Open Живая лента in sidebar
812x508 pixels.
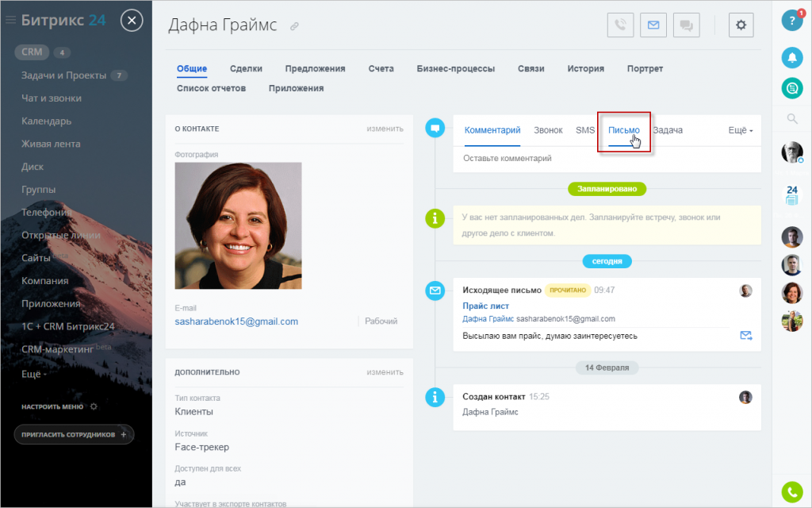[x=51, y=144]
